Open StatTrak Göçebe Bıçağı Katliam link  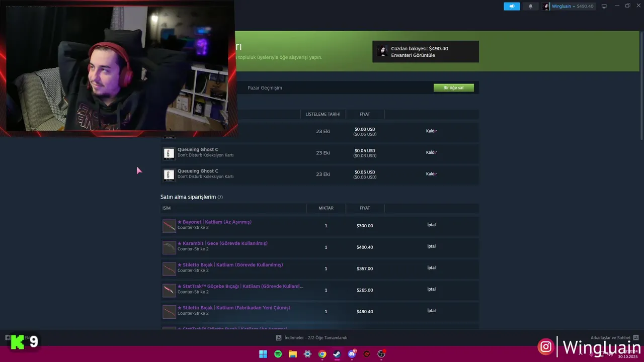click(x=240, y=286)
